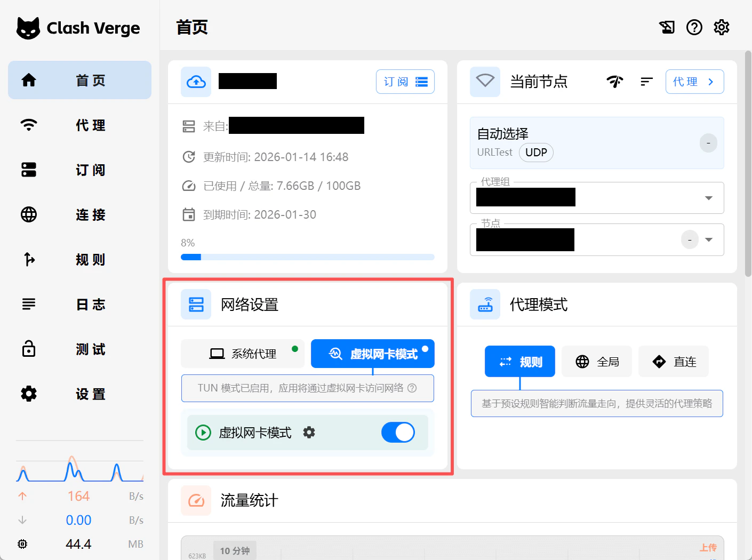Test node latency with the wifi speed icon
The width and height of the screenshot is (752, 560).
[614, 81]
